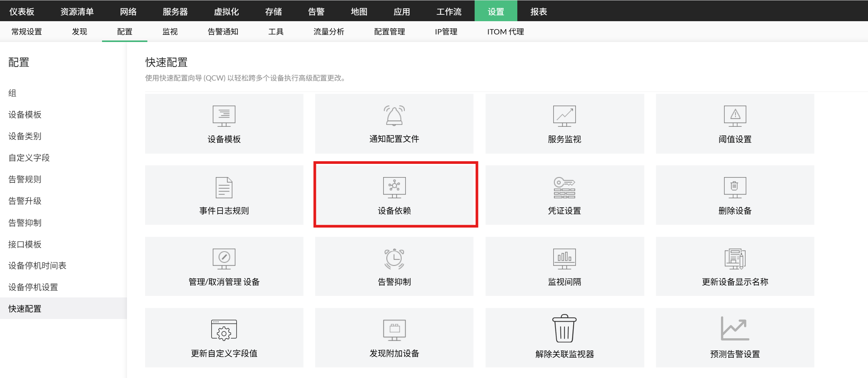Click the 阈值设置 card label
868x378 pixels.
click(x=735, y=139)
